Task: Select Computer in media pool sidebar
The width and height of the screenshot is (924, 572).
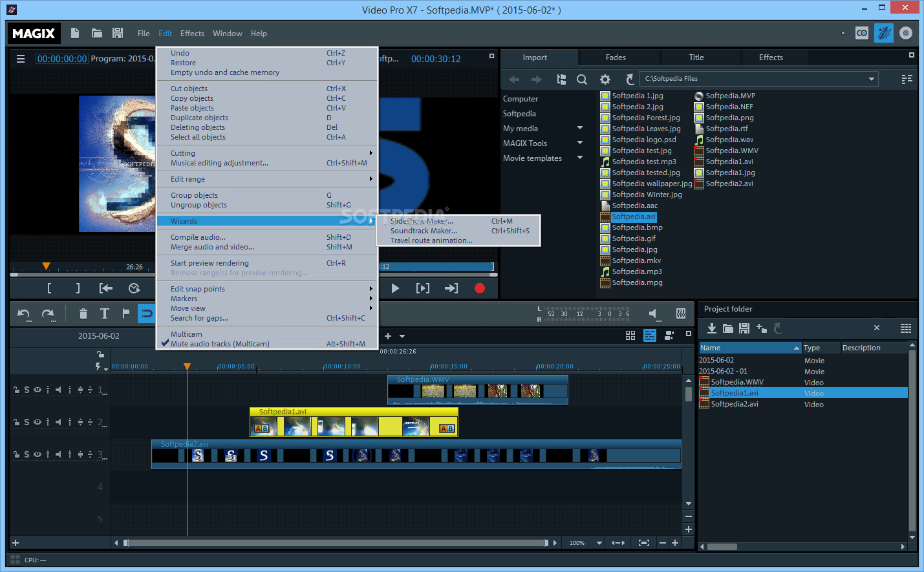Action: (521, 99)
